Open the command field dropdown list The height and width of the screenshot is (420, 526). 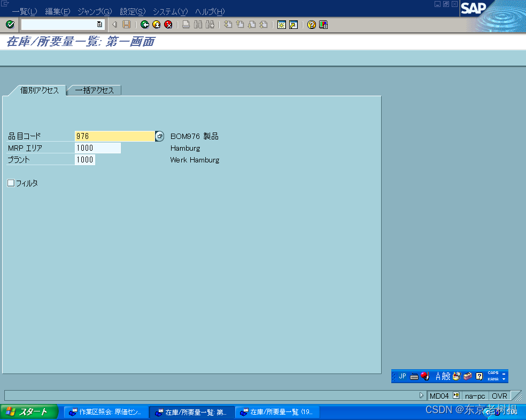click(99, 24)
